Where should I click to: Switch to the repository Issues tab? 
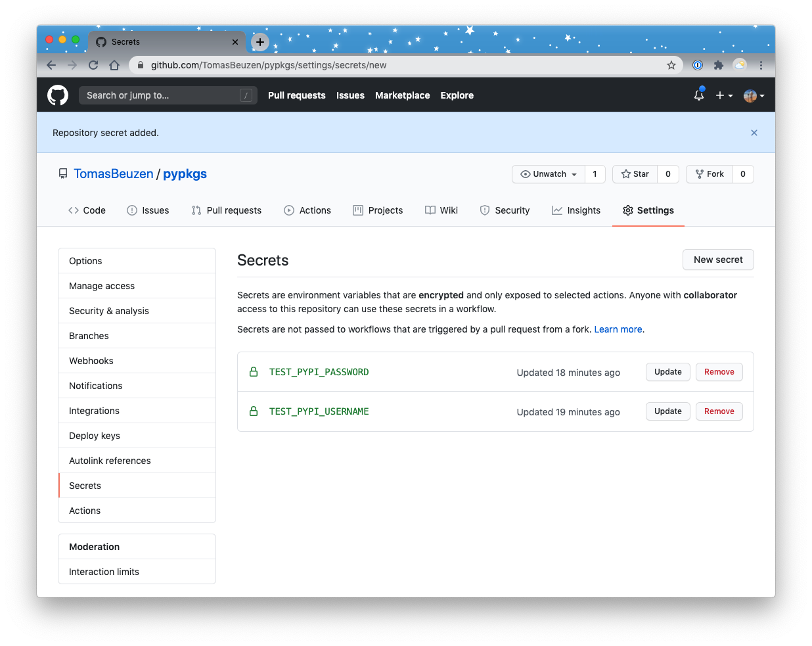coord(148,210)
